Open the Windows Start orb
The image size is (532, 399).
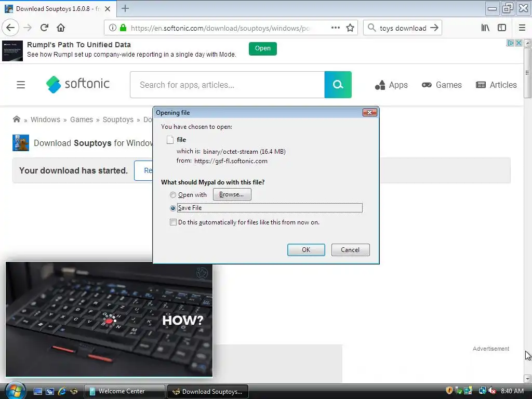pos(15,391)
